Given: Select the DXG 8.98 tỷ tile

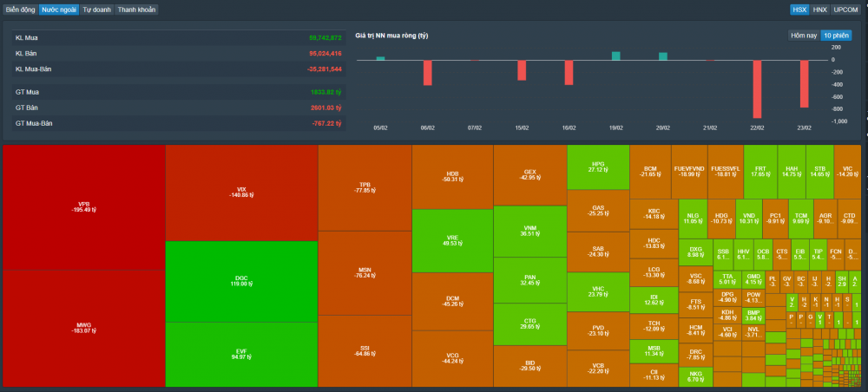Looking at the screenshot, I should (696, 252).
